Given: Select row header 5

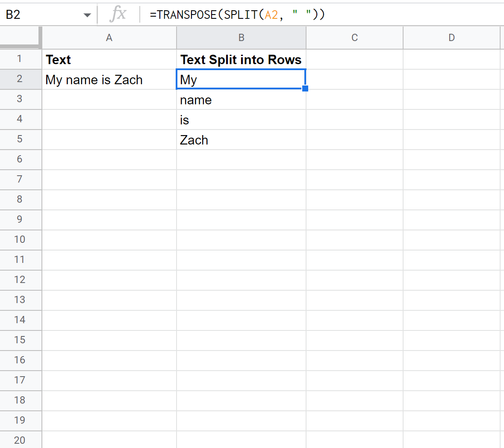Looking at the screenshot, I should tap(21, 140).
